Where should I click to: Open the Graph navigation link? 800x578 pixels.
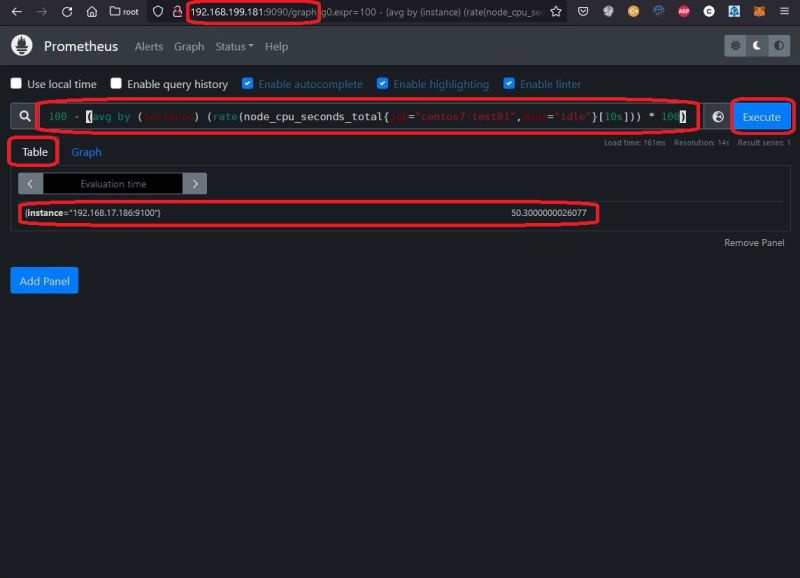(x=189, y=46)
